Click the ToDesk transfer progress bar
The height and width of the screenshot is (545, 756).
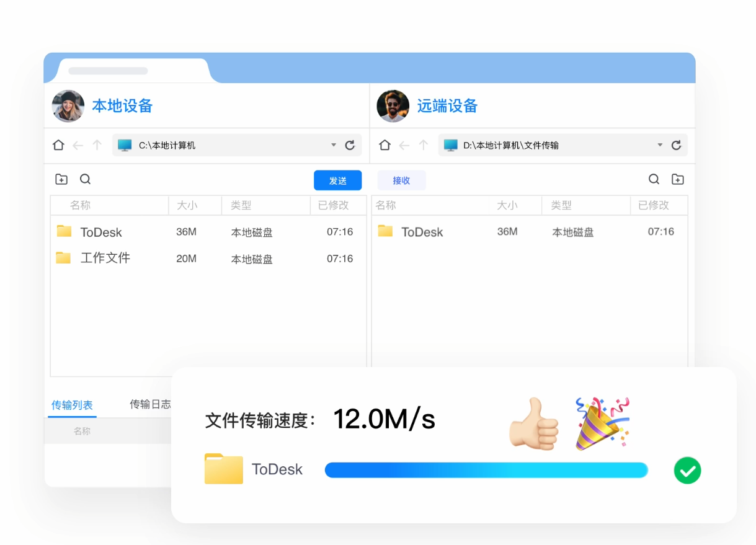pyautogui.click(x=486, y=470)
